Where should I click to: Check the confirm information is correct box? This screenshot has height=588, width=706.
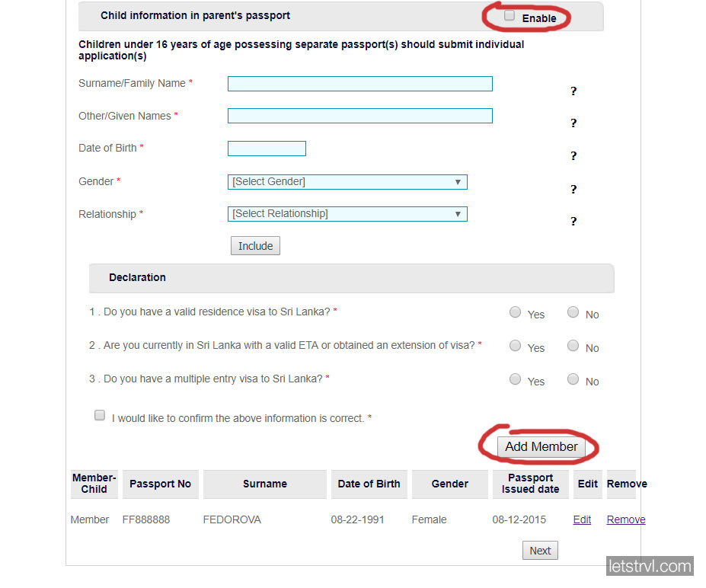pyautogui.click(x=100, y=415)
